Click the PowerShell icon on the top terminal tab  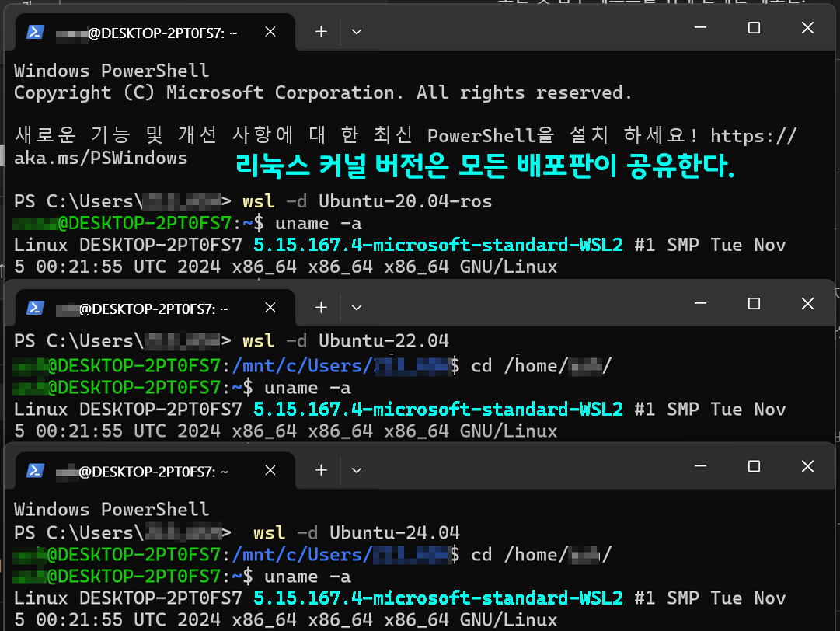[35, 32]
